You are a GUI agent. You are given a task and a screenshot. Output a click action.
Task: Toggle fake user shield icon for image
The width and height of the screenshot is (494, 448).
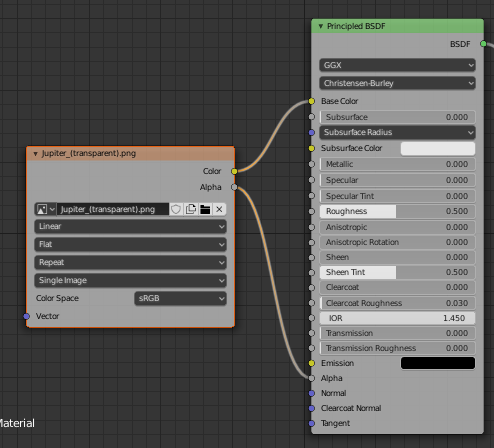[x=176, y=209]
